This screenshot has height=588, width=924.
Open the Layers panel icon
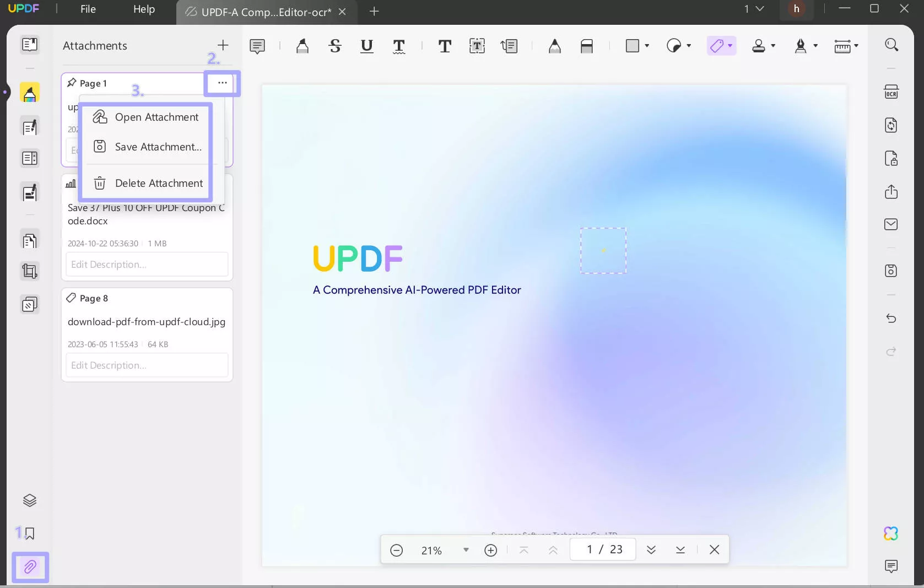coord(30,500)
